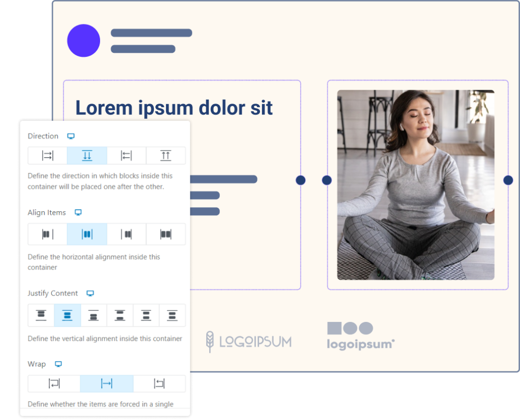The height and width of the screenshot is (420, 520).
Task: Select the center Justify Content icon
Action: pyautogui.click(x=68, y=315)
